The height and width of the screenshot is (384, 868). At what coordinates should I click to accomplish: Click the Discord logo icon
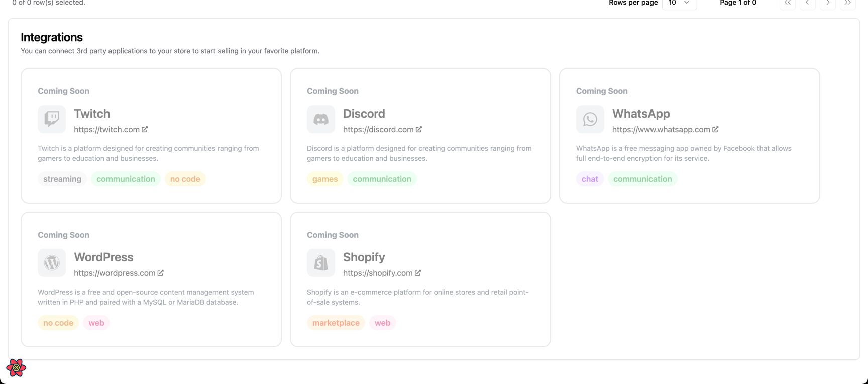321,119
